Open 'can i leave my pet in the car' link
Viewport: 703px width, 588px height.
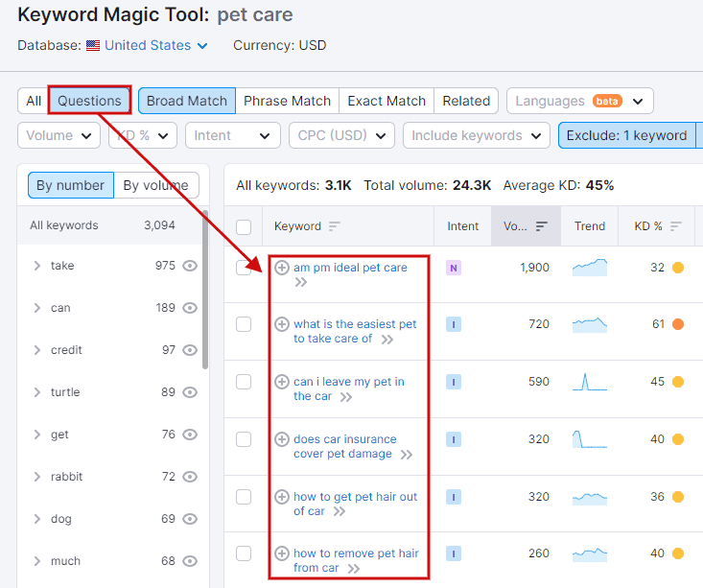[x=349, y=388]
